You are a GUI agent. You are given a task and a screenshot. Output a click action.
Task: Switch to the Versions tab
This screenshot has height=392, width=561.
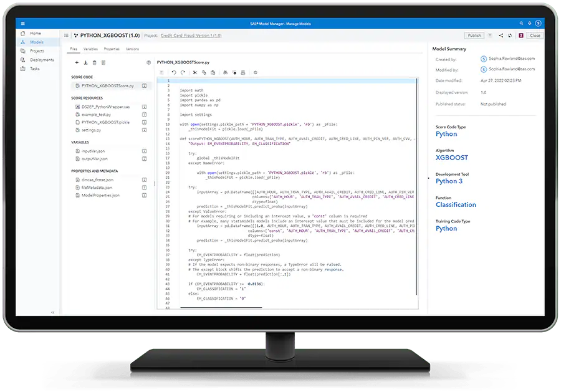pyautogui.click(x=132, y=49)
